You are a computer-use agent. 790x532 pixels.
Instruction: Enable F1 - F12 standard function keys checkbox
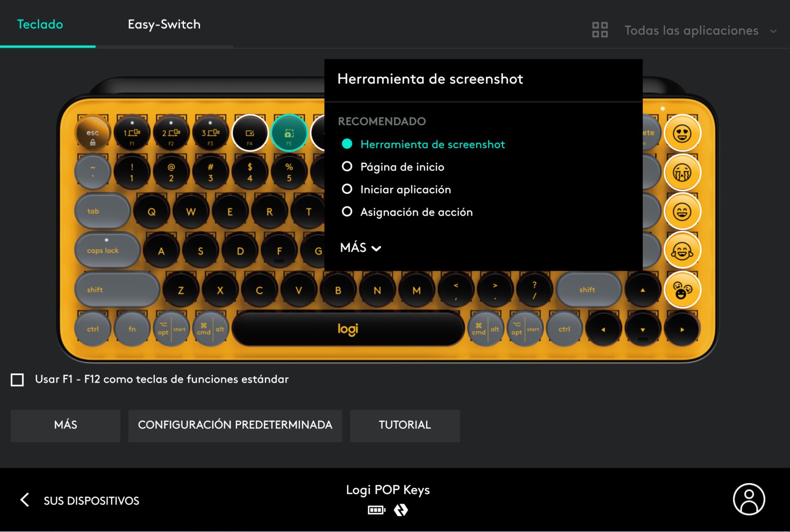pos(18,380)
